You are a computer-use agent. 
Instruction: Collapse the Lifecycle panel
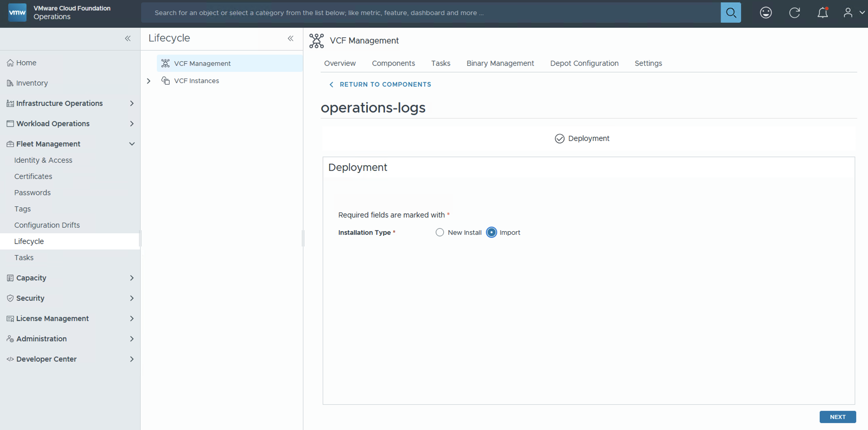tap(290, 38)
